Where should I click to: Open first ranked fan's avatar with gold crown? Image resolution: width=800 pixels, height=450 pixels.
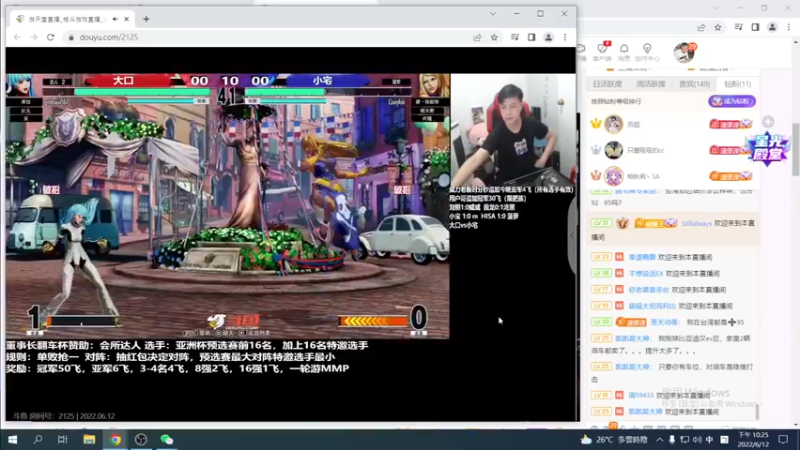[613, 124]
